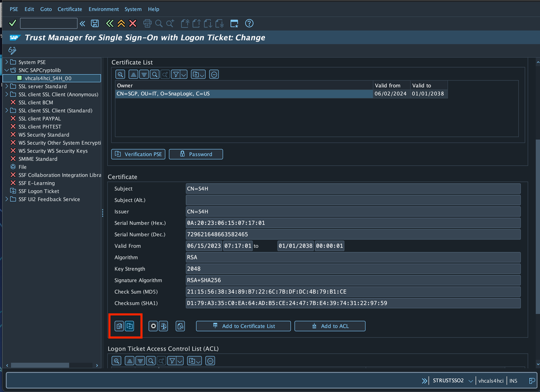540x392 pixels.
Task: Cancel with the red X toolbar icon
Action: coord(132,23)
